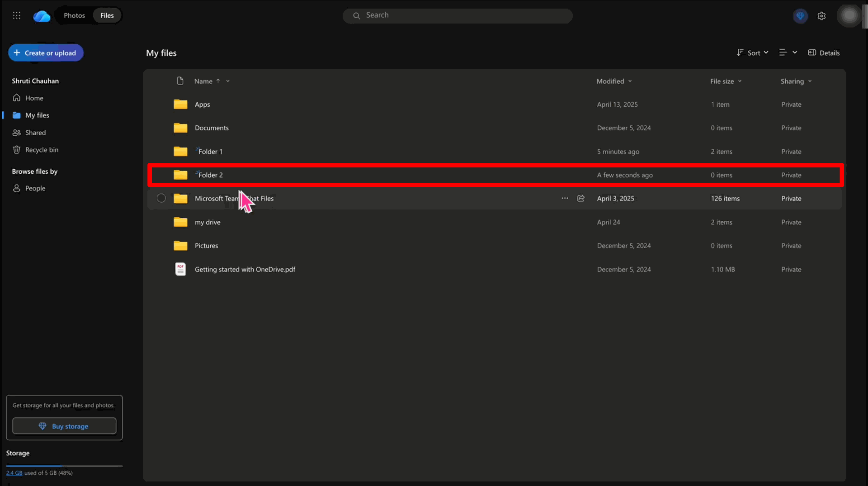
Task: Switch to the Photos tab
Action: coord(74,15)
